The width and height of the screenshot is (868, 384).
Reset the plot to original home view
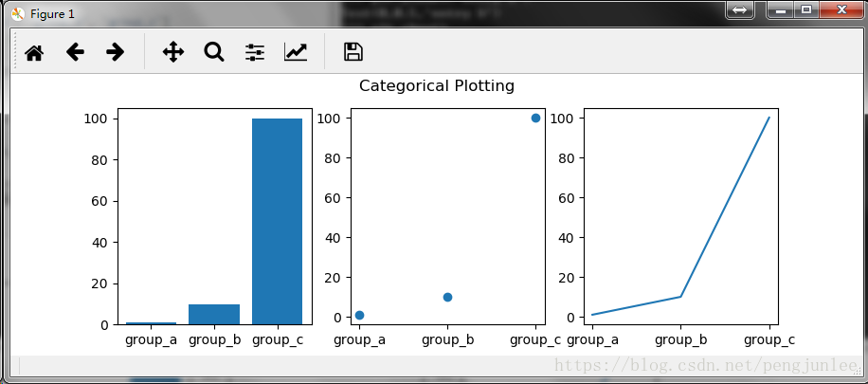click(x=34, y=53)
